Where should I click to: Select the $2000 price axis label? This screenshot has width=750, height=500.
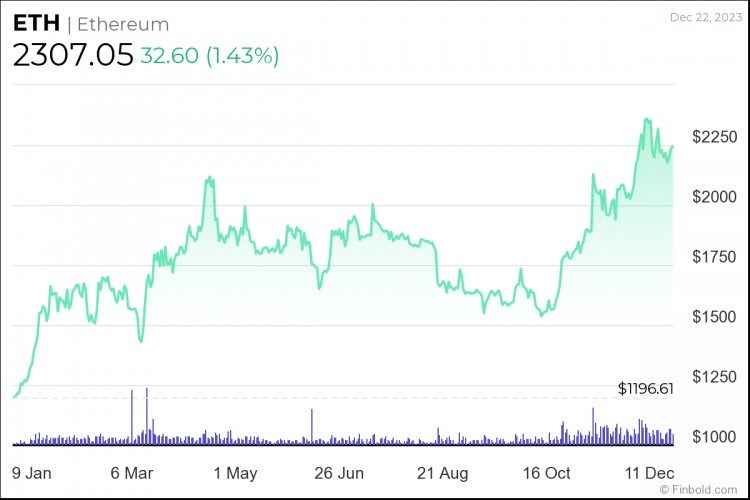coord(716,196)
